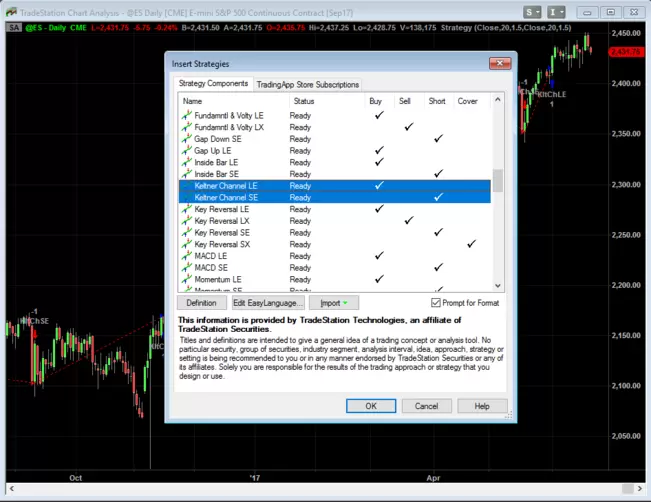Image resolution: width=651 pixels, height=502 pixels.
Task: Click the Gap Down SE strategy icon
Action: click(x=186, y=138)
